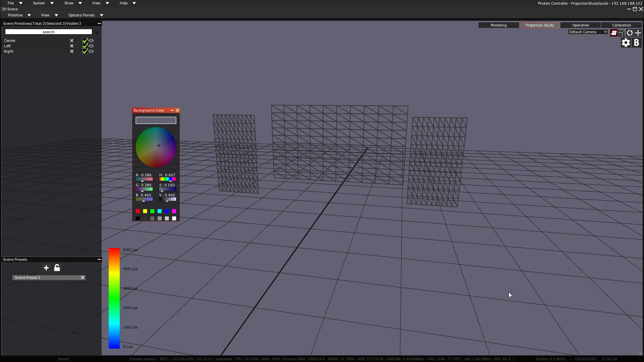
Task: Click the unlock padlock icon in Scene Presets
Action: (x=57, y=267)
